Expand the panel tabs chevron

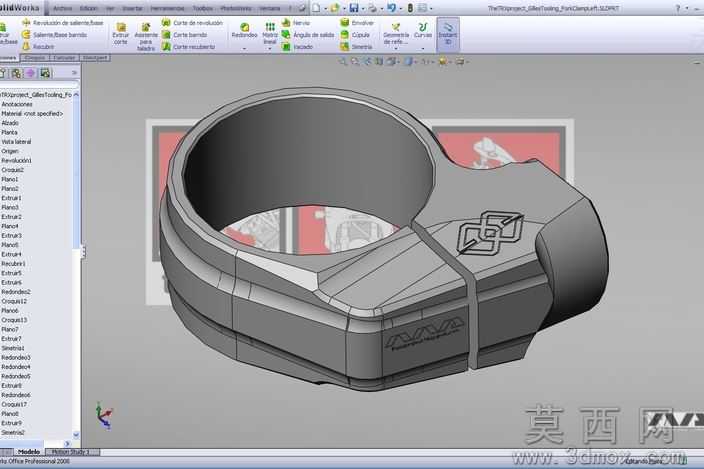tap(75, 73)
